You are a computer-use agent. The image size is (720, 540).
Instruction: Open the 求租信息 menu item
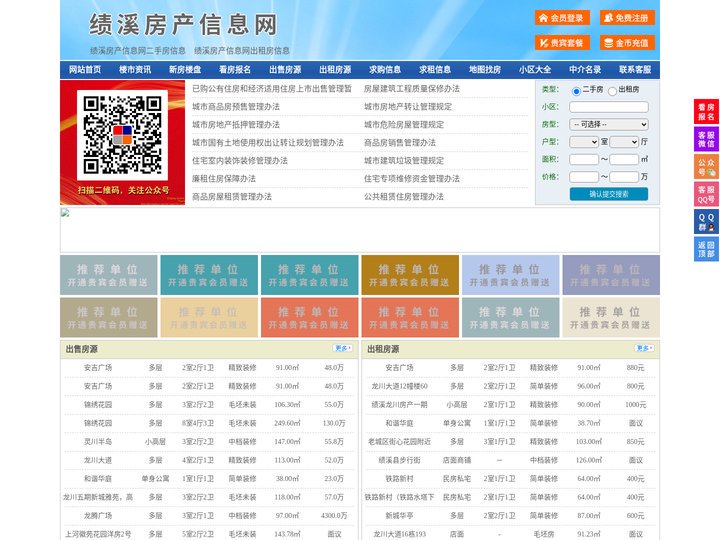coord(435,70)
